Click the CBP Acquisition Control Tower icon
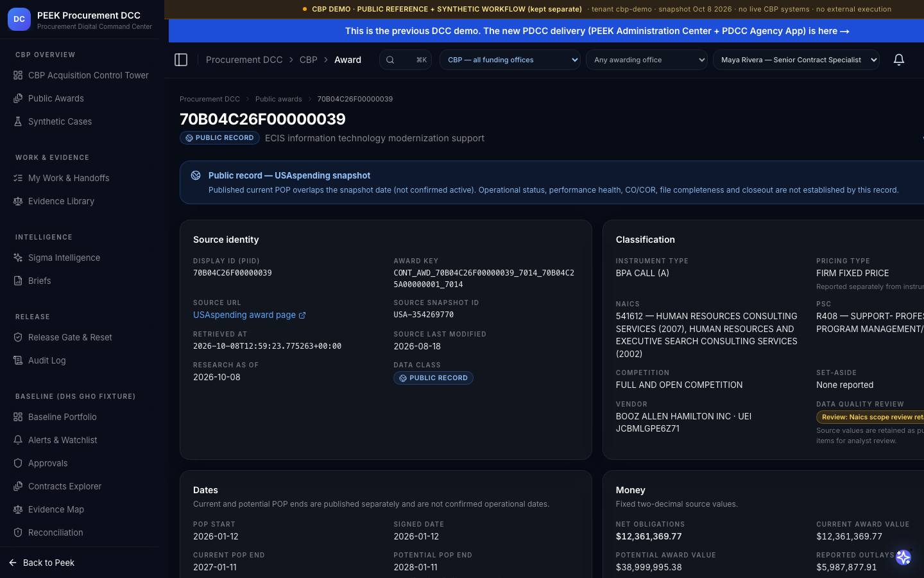 click(18, 75)
